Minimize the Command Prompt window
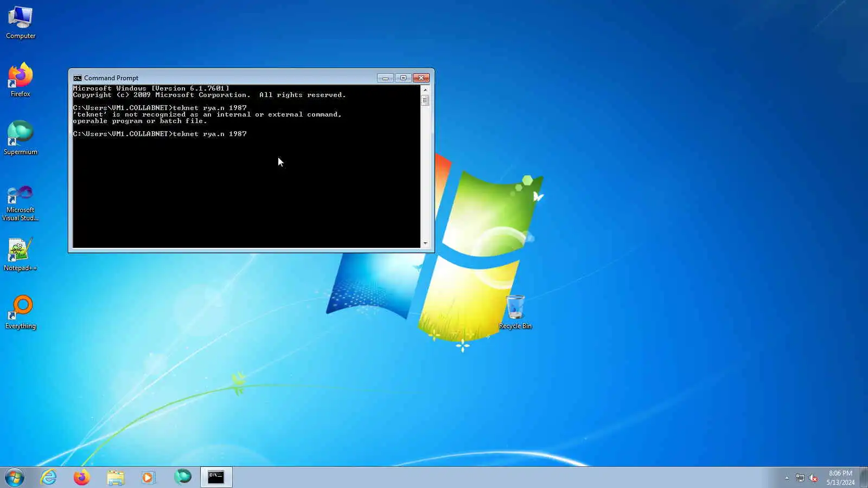The width and height of the screenshot is (868, 488). [385, 78]
